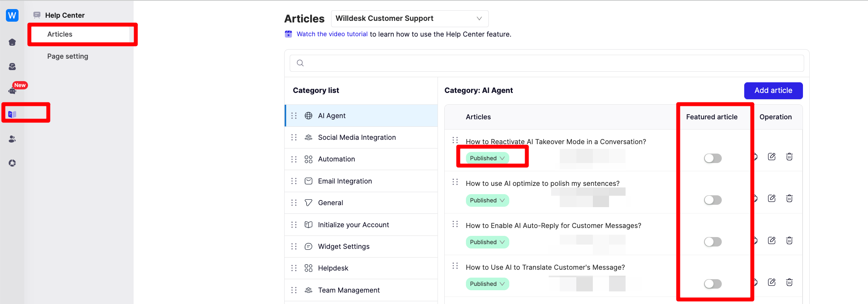Open the contacts sidebar icon

pyautogui.click(x=12, y=139)
